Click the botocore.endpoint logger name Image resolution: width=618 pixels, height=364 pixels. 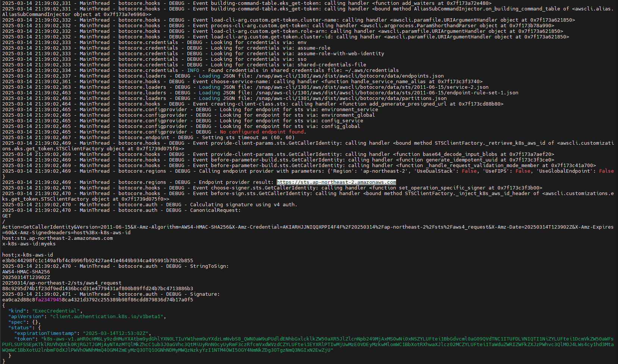(144, 137)
